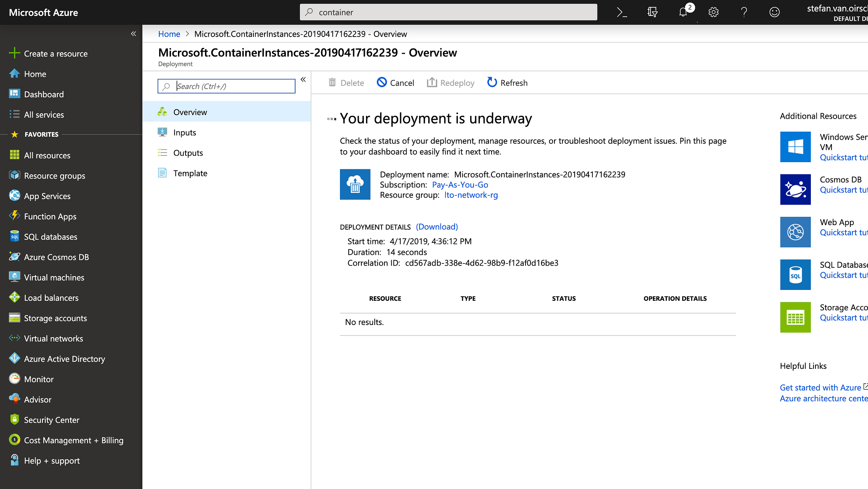Open portal settings gear
This screenshot has height=489, width=868.
pos(713,12)
